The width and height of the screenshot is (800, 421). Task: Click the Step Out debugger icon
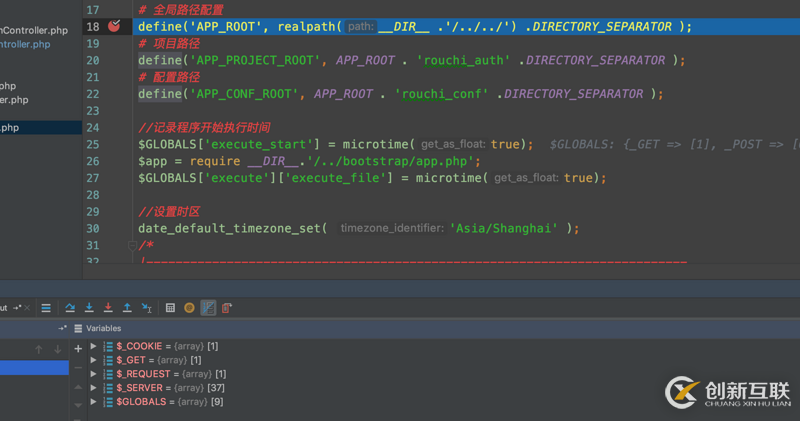pos(127,308)
